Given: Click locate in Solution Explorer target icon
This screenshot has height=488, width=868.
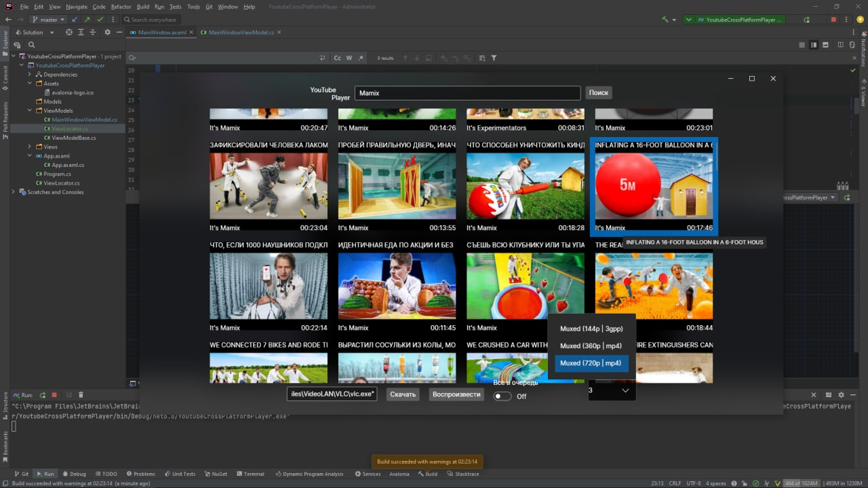Looking at the screenshot, I should [69, 32].
